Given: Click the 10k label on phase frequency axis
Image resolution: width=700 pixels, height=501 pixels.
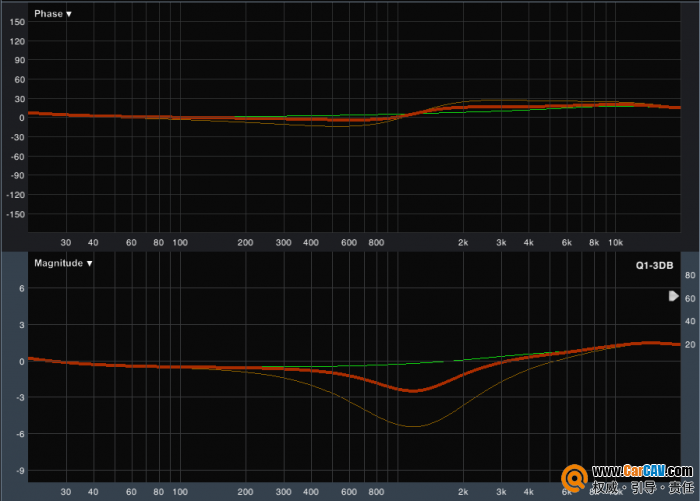Looking at the screenshot, I should point(616,242).
